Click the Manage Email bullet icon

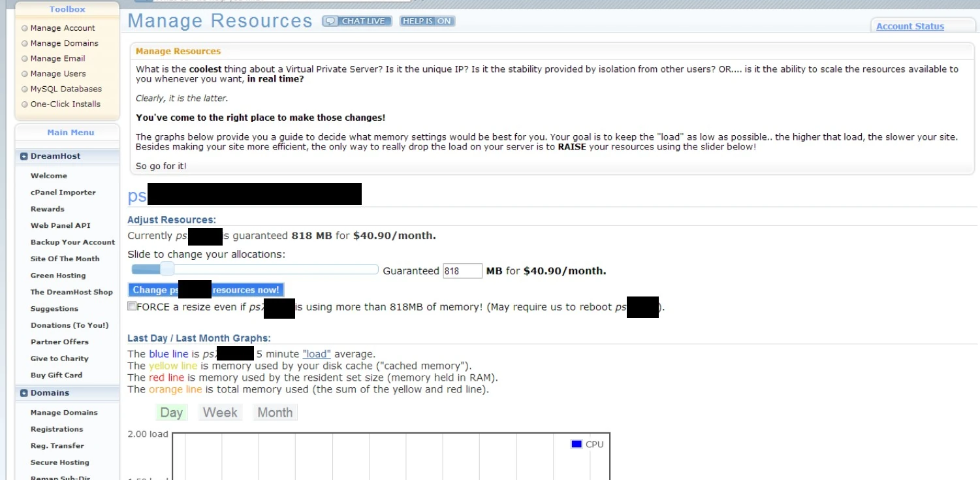coord(25,59)
